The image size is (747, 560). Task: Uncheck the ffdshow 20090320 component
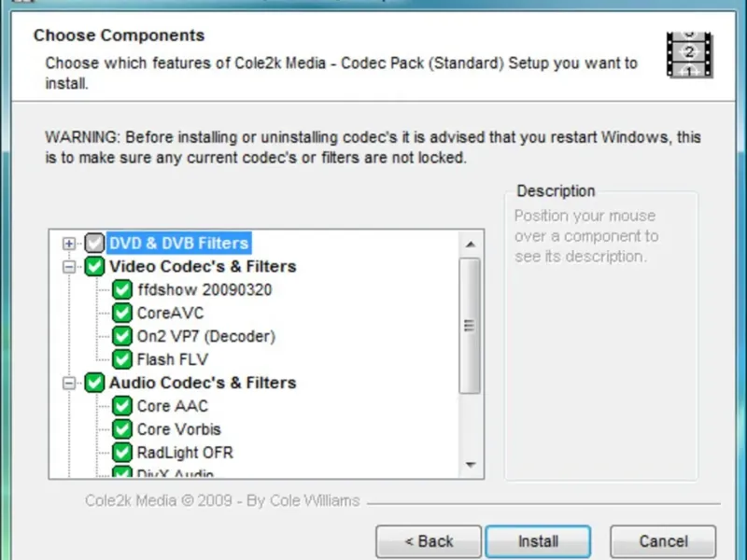pyautogui.click(x=122, y=290)
